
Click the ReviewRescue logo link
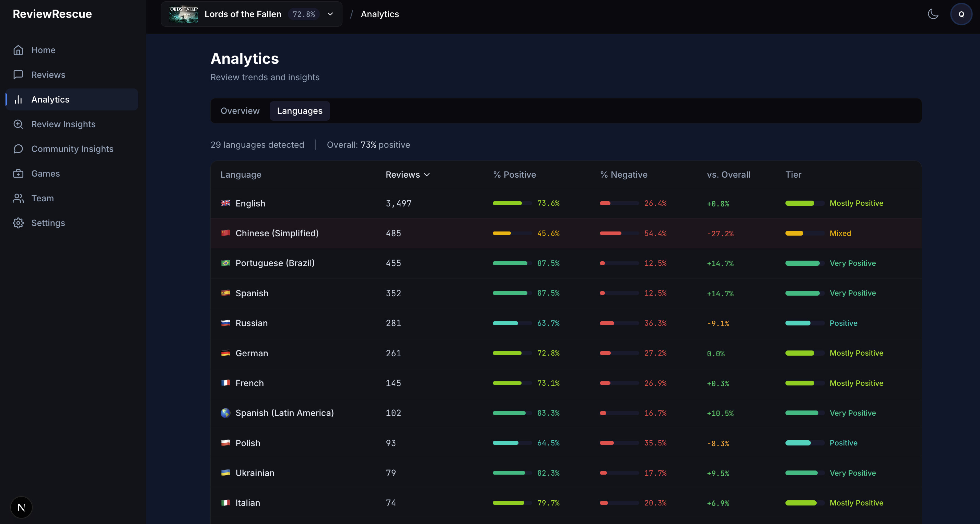[x=52, y=14]
